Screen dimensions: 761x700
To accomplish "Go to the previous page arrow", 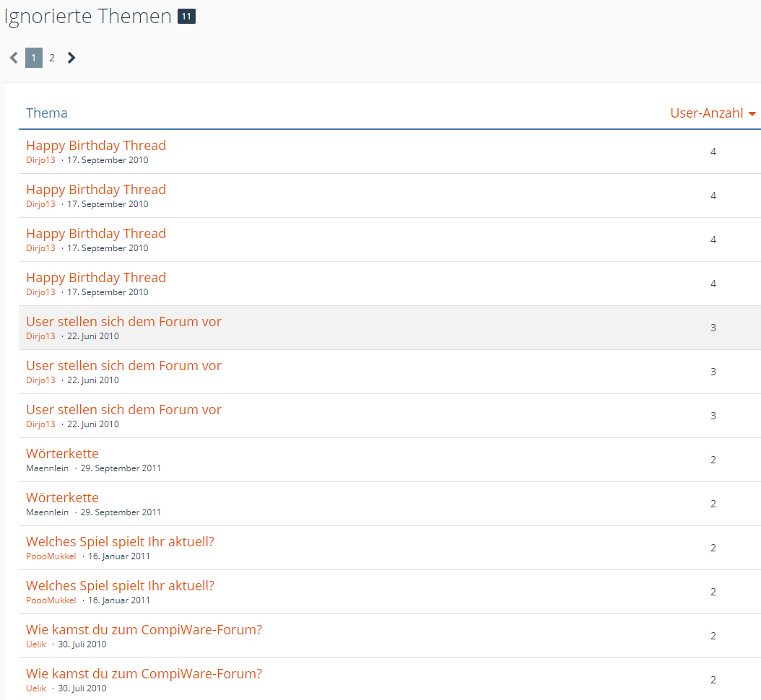I will pos(14,58).
